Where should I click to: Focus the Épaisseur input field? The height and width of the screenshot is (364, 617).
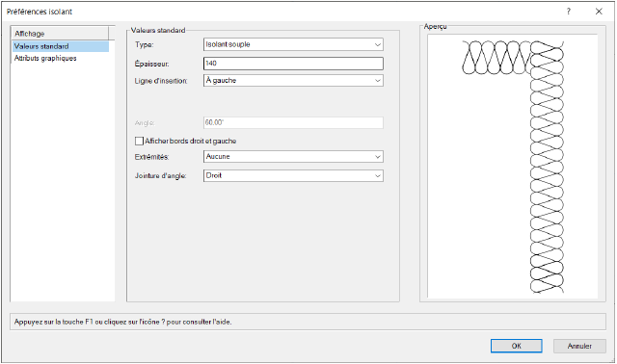(x=293, y=64)
